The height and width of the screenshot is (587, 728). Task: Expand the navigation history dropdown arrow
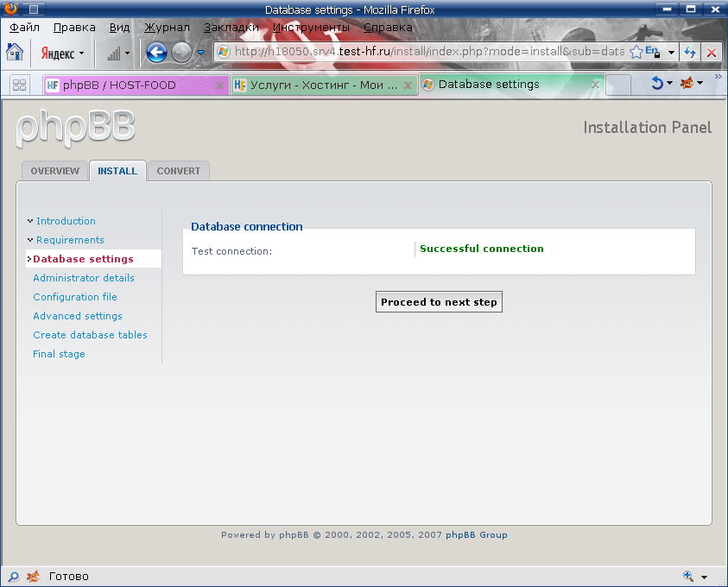[201, 53]
